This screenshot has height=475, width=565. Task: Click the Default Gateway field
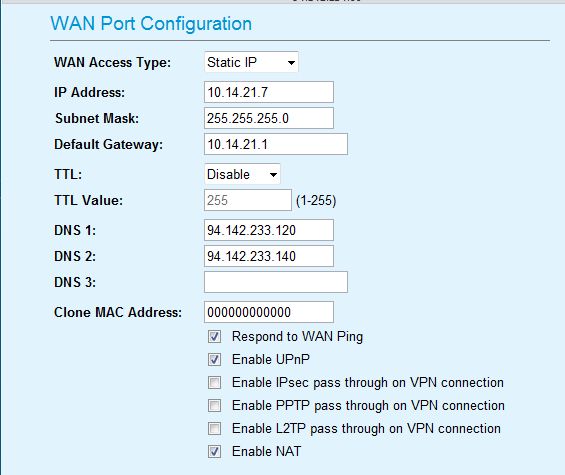276,144
